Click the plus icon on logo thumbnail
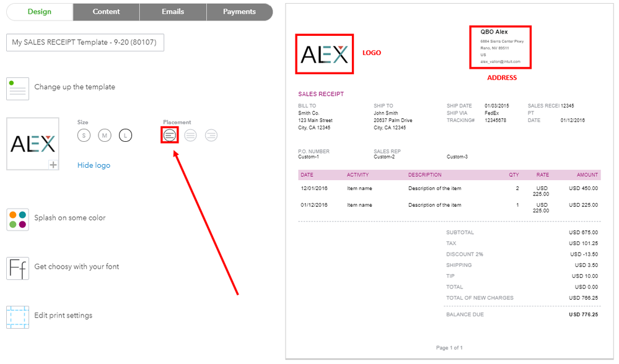The height and width of the screenshot is (364, 619). click(53, 165)
